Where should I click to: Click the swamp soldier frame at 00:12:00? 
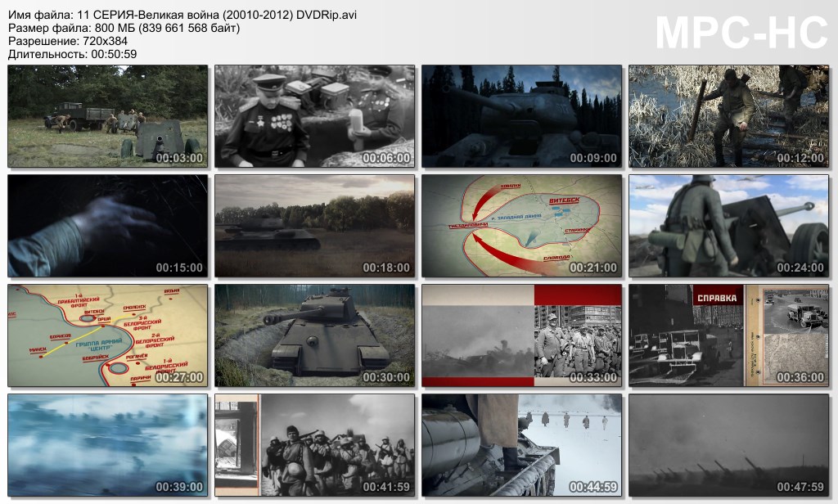click(x=728, y=116)
